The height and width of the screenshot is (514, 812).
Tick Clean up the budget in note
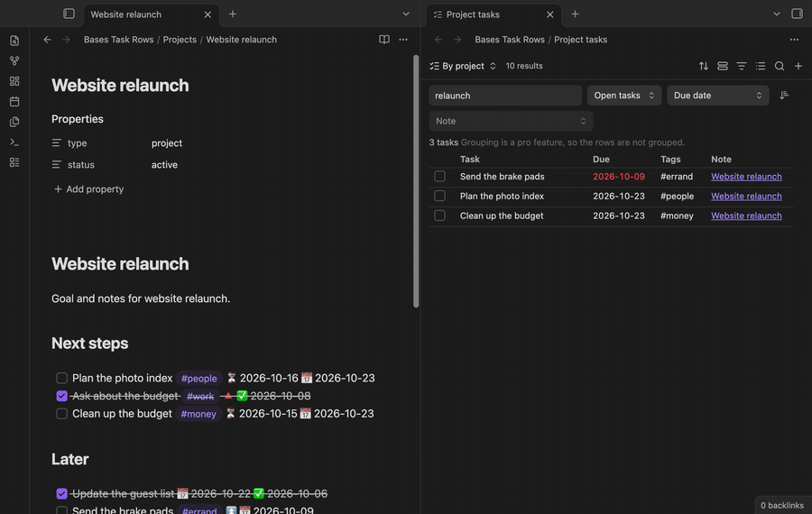point(61,414)
